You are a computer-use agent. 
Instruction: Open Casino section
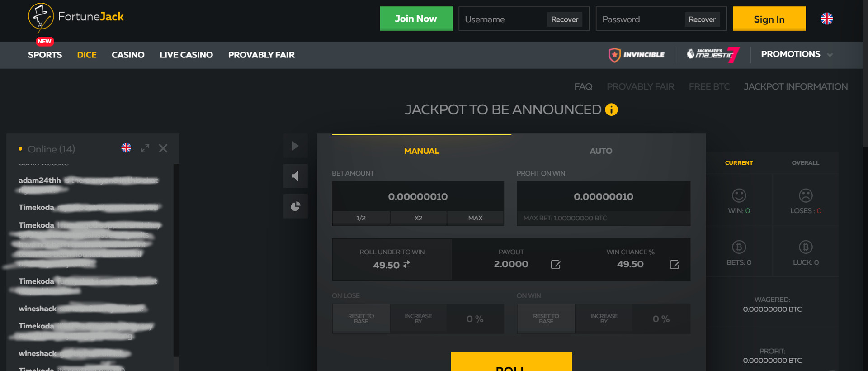pos(128,55)
